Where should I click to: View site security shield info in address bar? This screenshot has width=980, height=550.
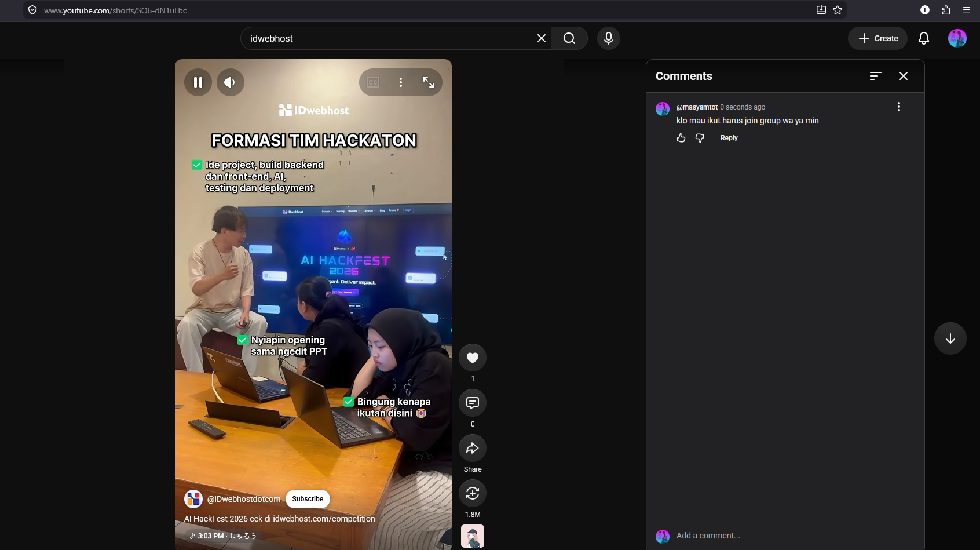click(32, 10)
